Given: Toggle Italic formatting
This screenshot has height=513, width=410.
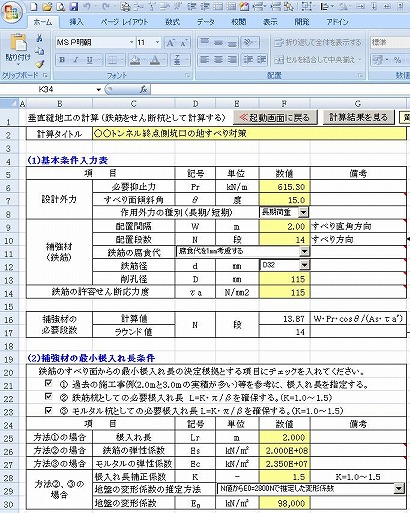Looking at the screenshot, I should tap(76, 60).
